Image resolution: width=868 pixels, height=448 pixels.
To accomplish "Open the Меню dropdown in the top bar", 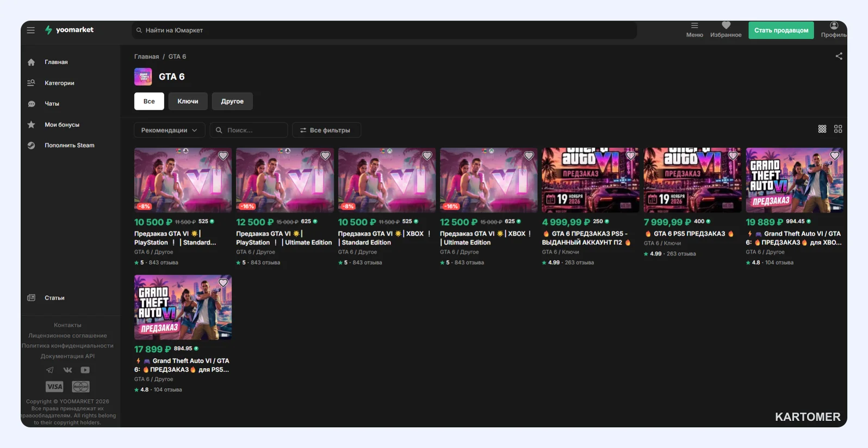I will [695, 30].
